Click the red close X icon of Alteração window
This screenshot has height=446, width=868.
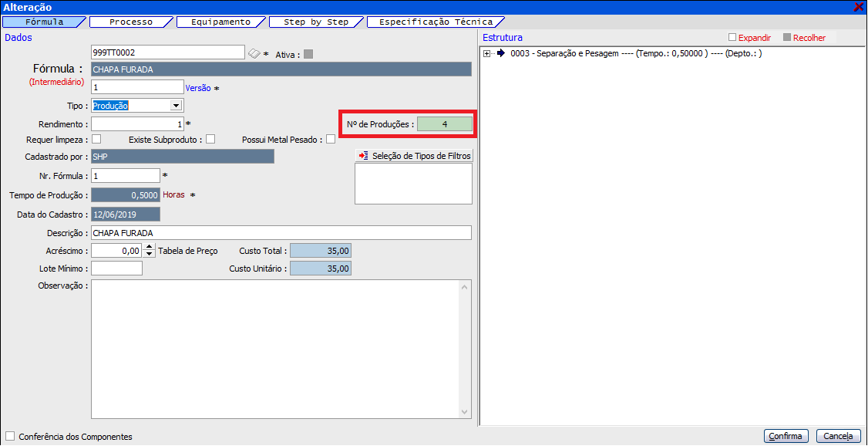859,7
